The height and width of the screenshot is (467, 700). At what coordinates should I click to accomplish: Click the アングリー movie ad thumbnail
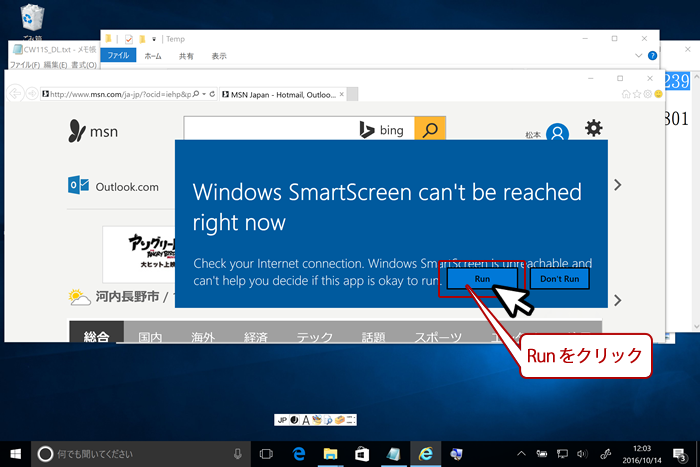139,254
